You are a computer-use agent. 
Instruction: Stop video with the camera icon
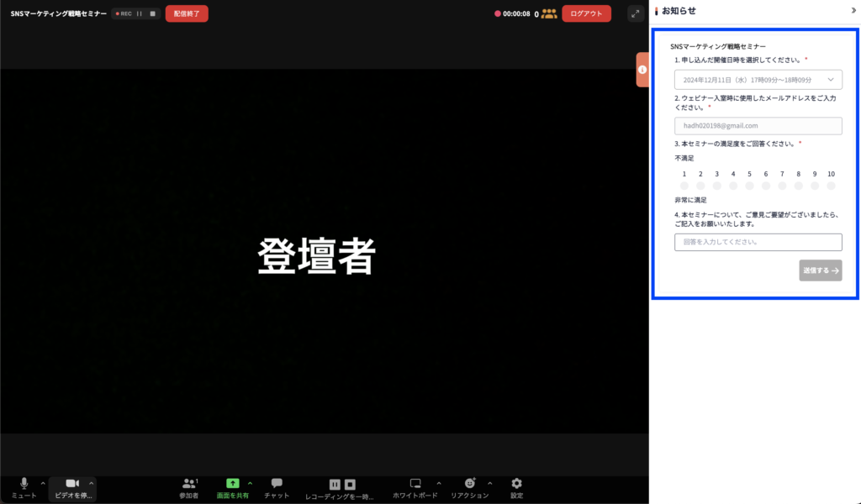pos(71,484)
